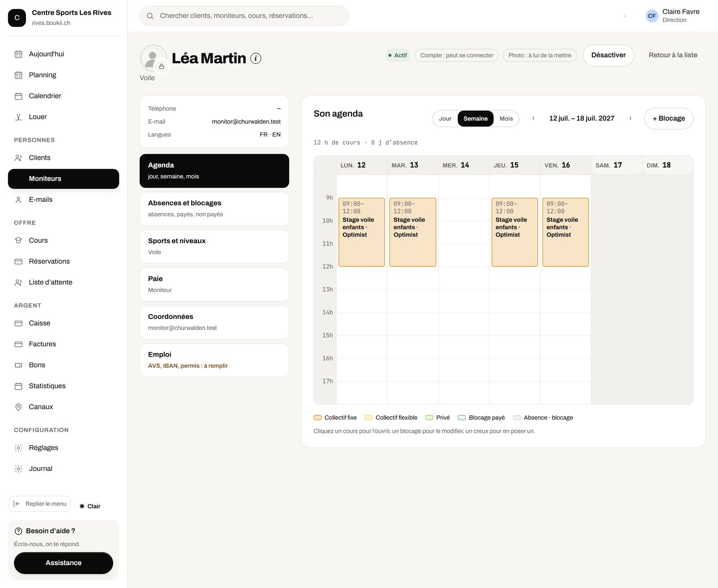This screenshot has height=588, width=718.
Task: Switch agenda to Mois view
Action: tap(506, 118)
